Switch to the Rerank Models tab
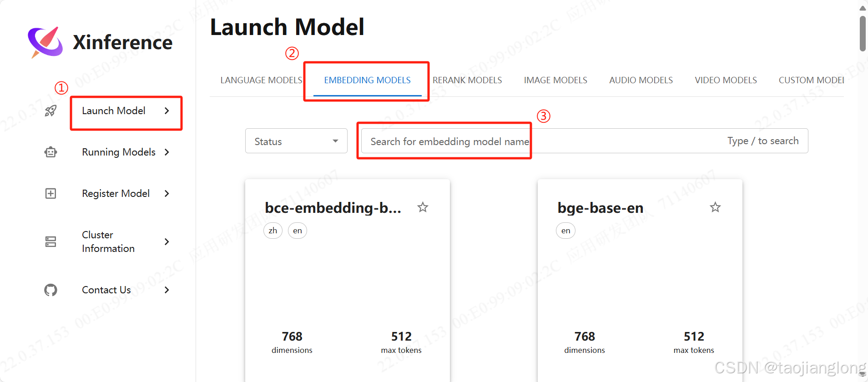The width and height of the screenshot is (868, 382). [x=467, y=80]
